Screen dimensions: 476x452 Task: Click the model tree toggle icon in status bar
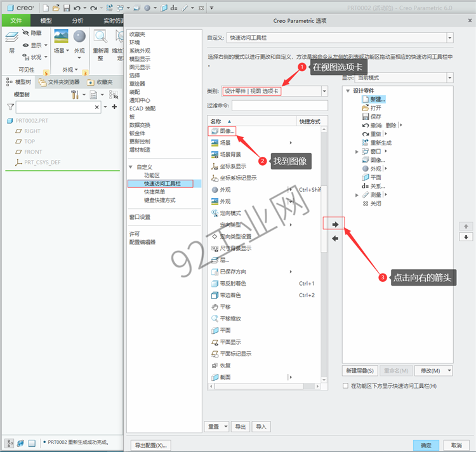(x=10, y=443)
